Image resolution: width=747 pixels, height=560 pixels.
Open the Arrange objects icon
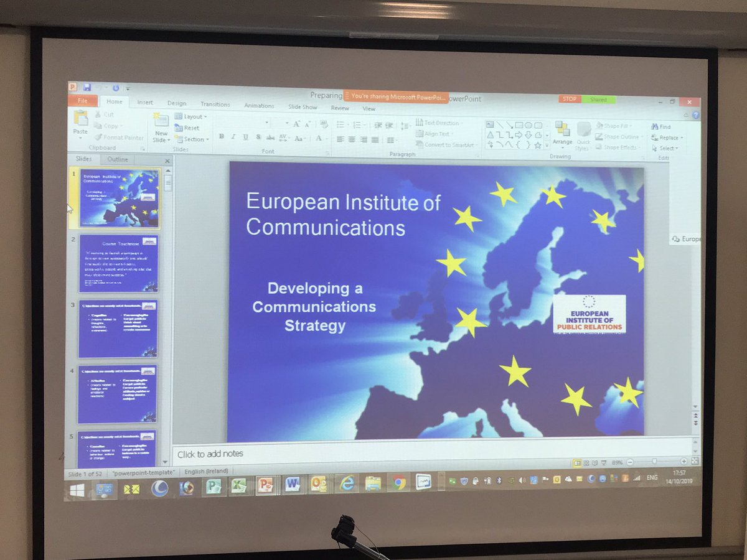click(562, 129)
